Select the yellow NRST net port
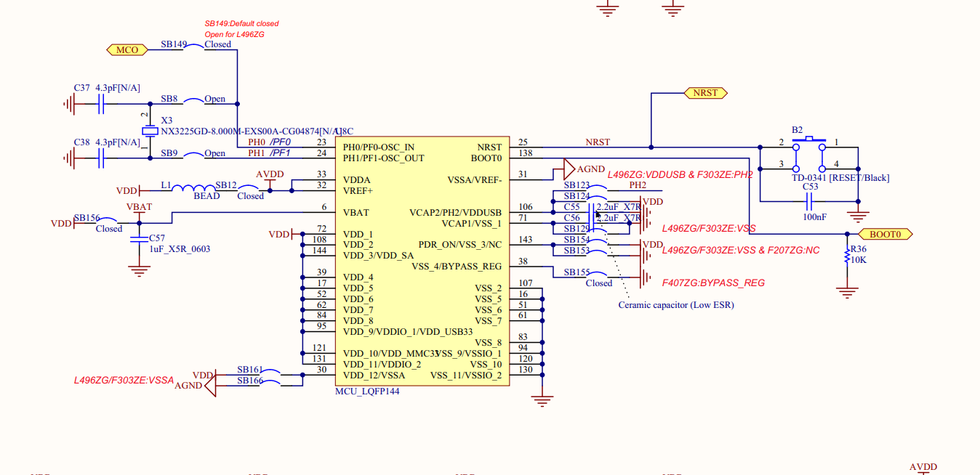 705,93
